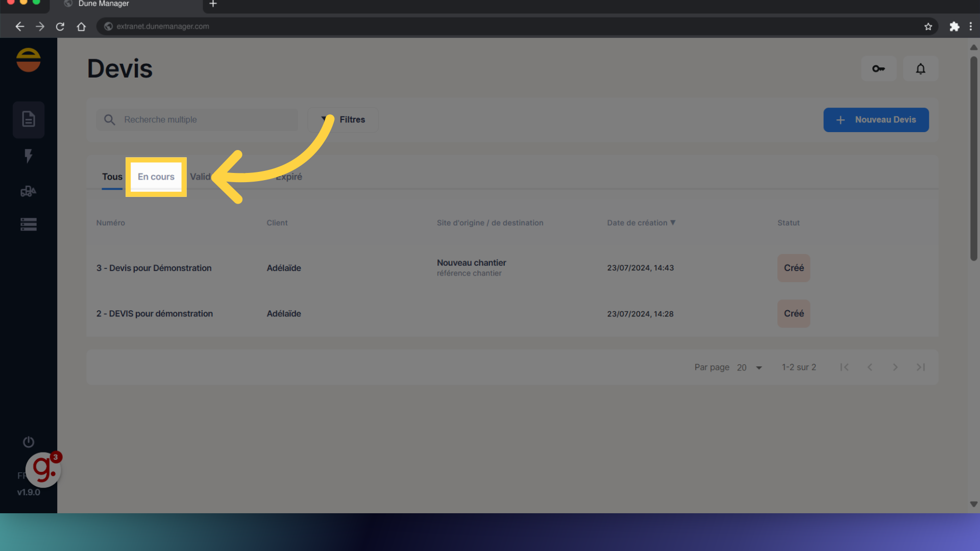Expand the per page 20 dropdown
Image resolution: width=980 pixels, height=551 pixels.
(749, 367)
